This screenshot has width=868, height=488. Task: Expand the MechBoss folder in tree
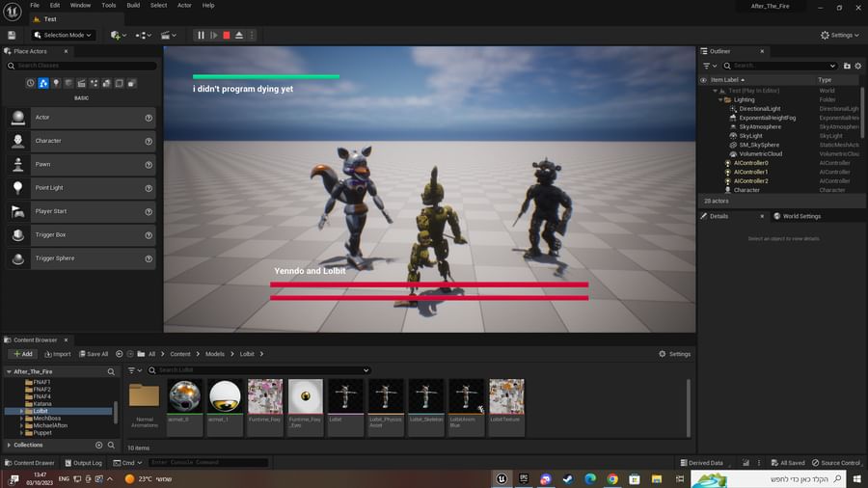click(21, 419)
